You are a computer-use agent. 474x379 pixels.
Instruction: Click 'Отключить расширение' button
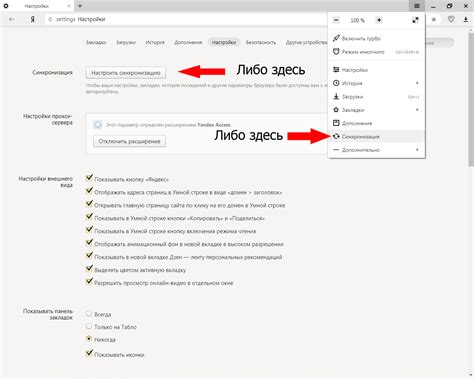tap(129, 141)
